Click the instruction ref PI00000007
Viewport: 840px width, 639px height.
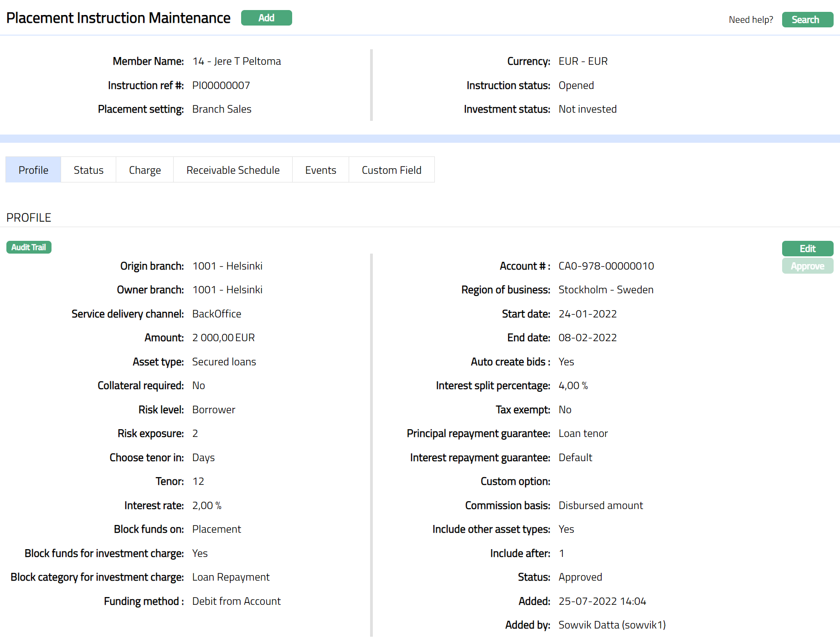point(221,85)
